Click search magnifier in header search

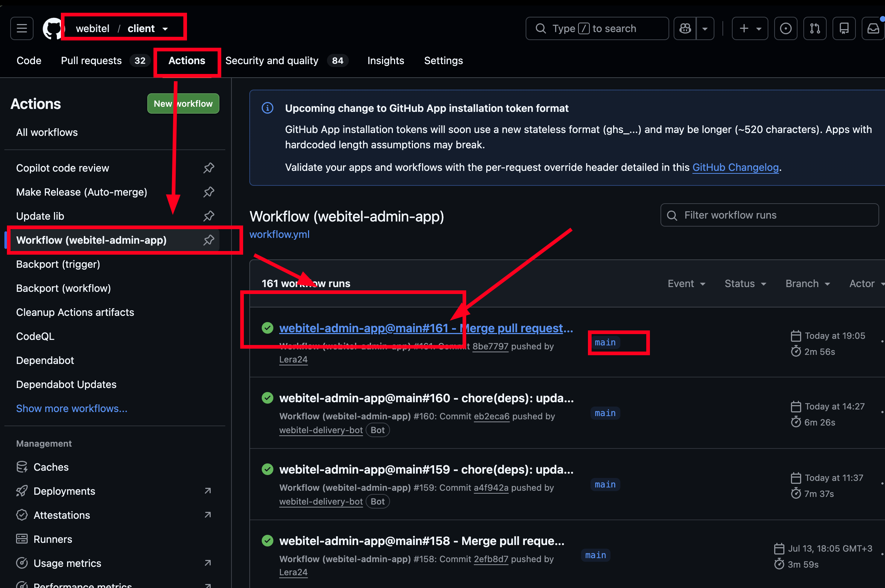point(541,28)
